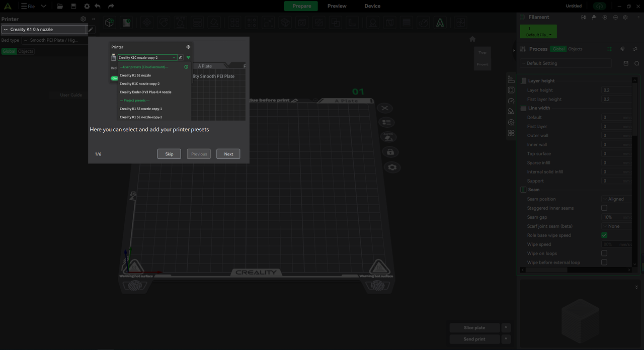Viewport: 644px width, 350px height.
Task: Open the Default Filament dropdown
Action: tap(538, 31)
